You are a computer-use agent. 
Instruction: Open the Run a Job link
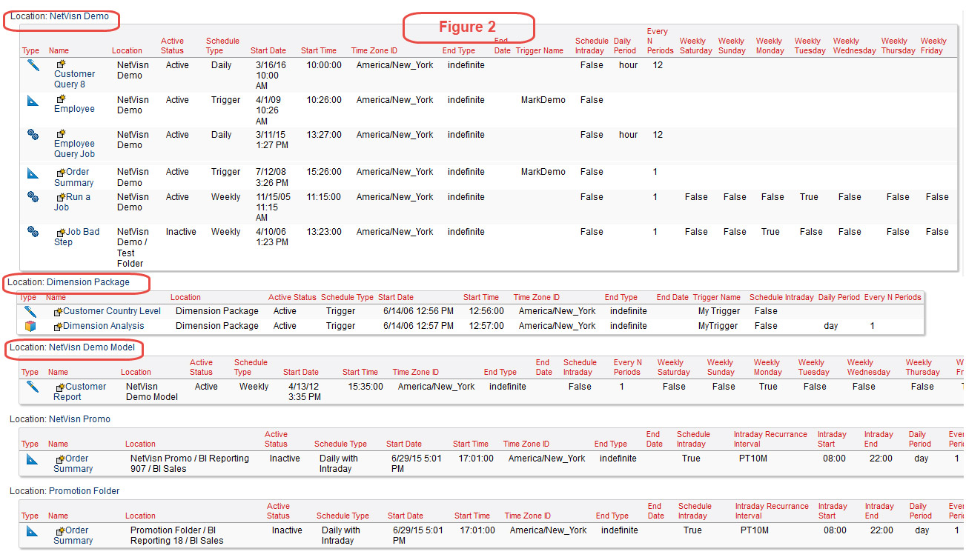(77, 198)
